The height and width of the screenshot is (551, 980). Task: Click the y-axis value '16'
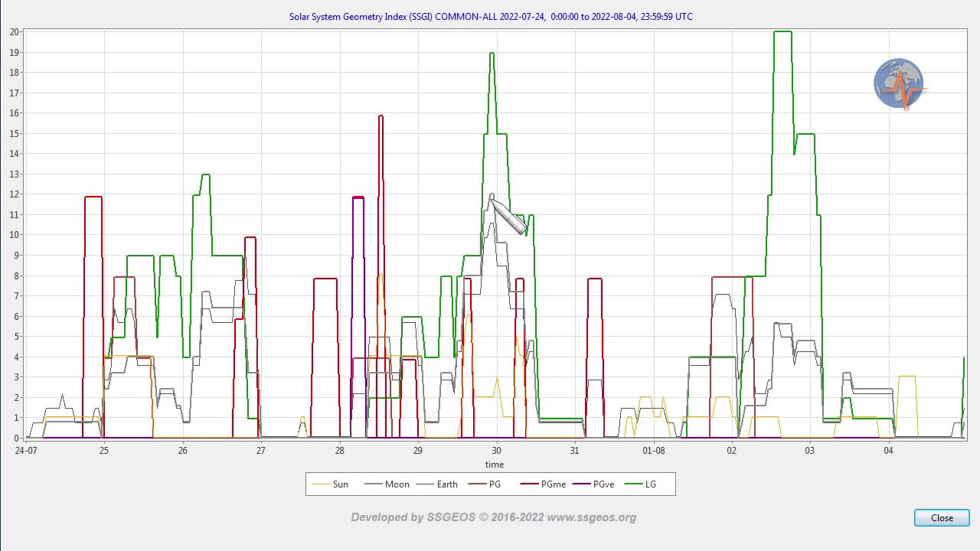tap(14, 113)
